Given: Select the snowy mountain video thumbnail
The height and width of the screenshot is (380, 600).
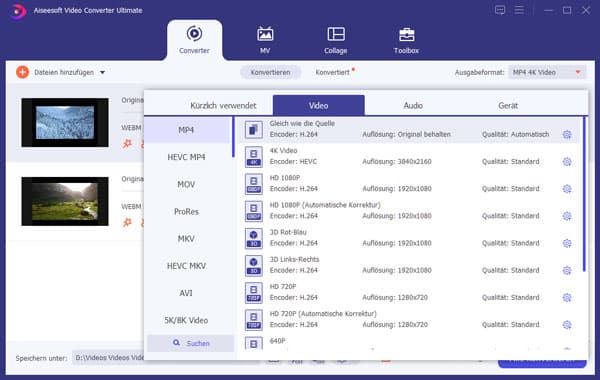Looking at the screenshot, I should pyautogui.click(x=65, y=122).
